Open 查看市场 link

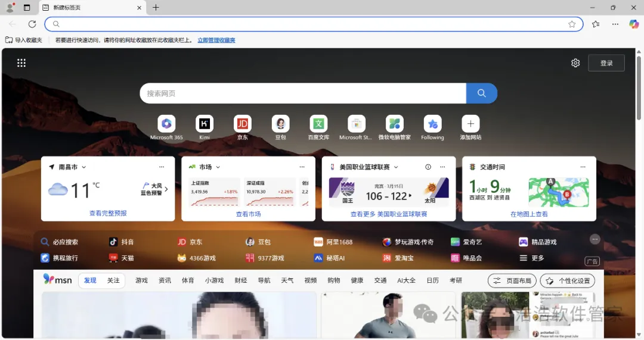click(x=249, y=214)
